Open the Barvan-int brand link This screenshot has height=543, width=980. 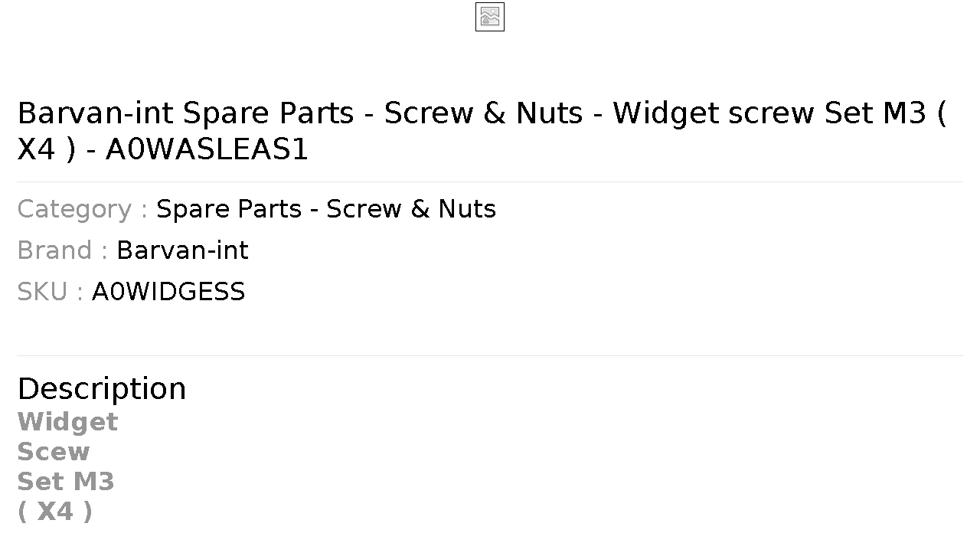pyautogui.click(x=182, y=250)
